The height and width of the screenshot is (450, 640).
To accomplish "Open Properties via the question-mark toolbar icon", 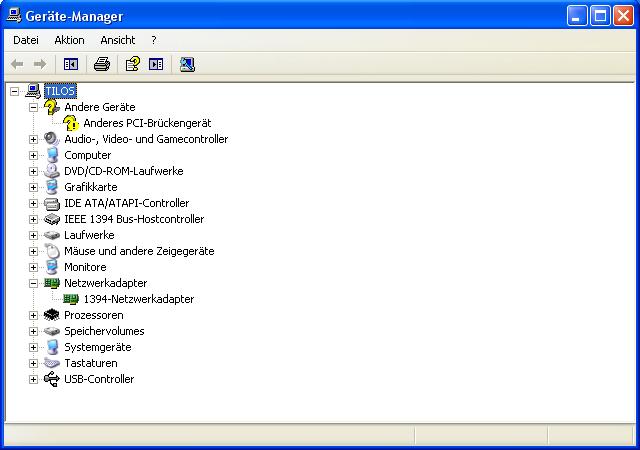I will pos(133,64).
